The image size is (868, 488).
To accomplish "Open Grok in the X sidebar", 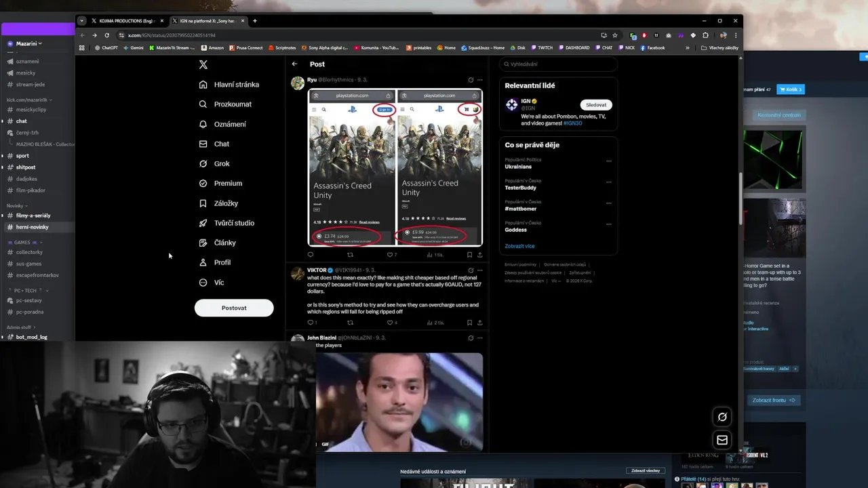I will click(214, 163).
